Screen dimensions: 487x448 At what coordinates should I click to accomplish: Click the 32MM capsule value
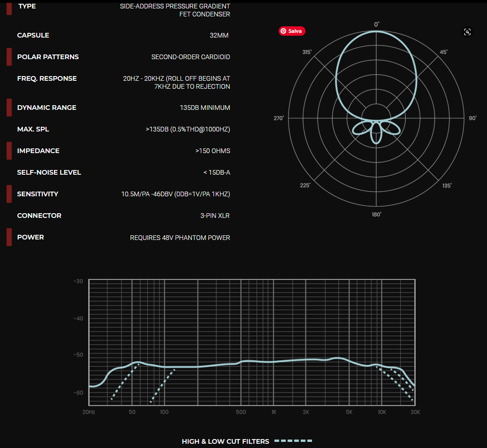[x=219, y=35]
